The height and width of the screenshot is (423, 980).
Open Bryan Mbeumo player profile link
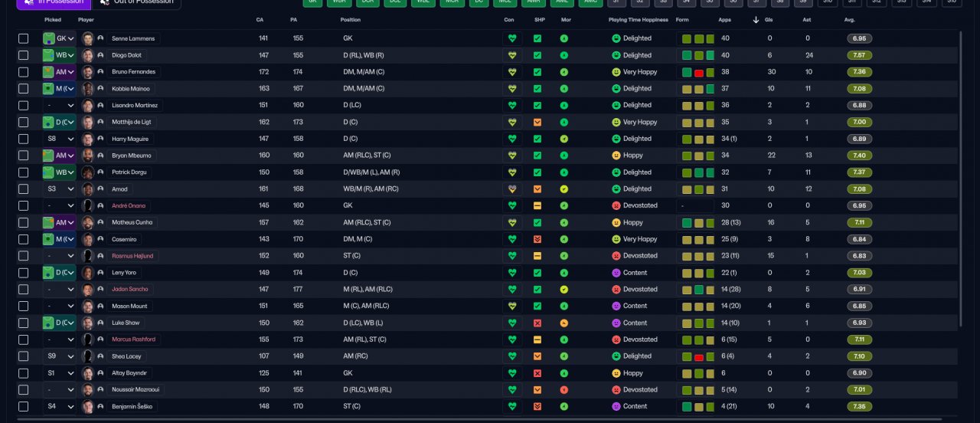[x=132, y=156]
